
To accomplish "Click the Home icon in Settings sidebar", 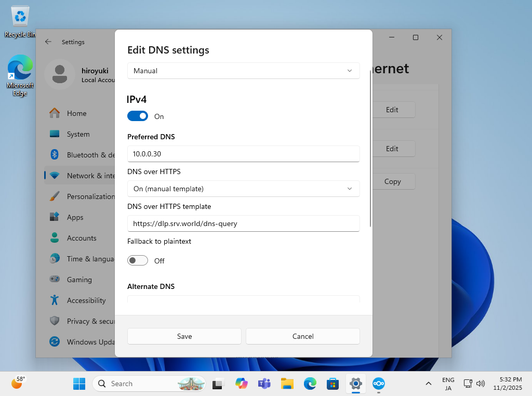I will click(x=55, y=113).
